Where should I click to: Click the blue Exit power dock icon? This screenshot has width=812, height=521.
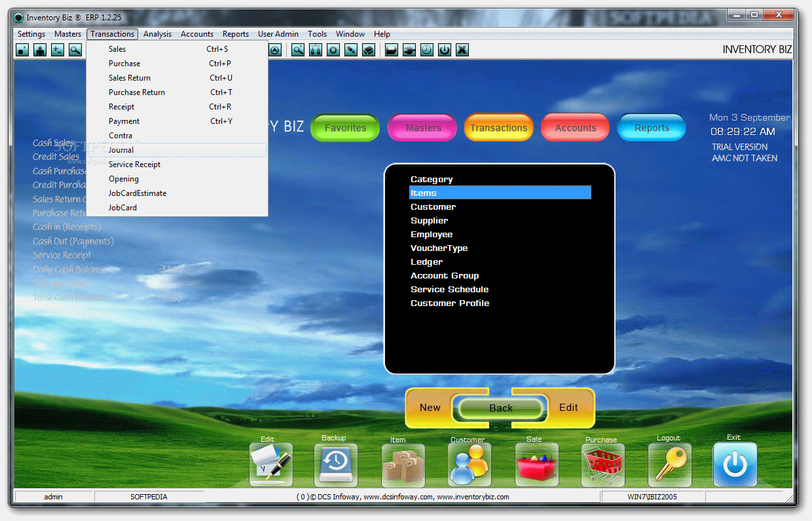tap(735, 465)
